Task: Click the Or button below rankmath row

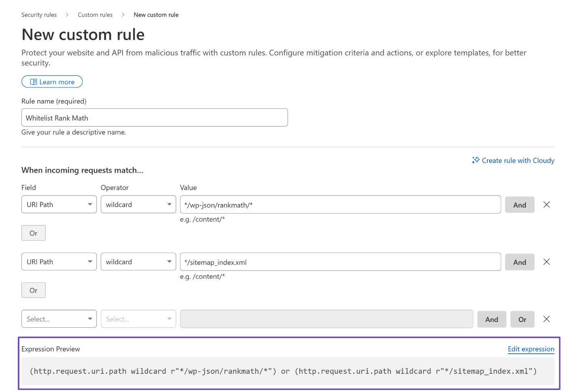Action: pyautogui.click(x=34, y=233)
